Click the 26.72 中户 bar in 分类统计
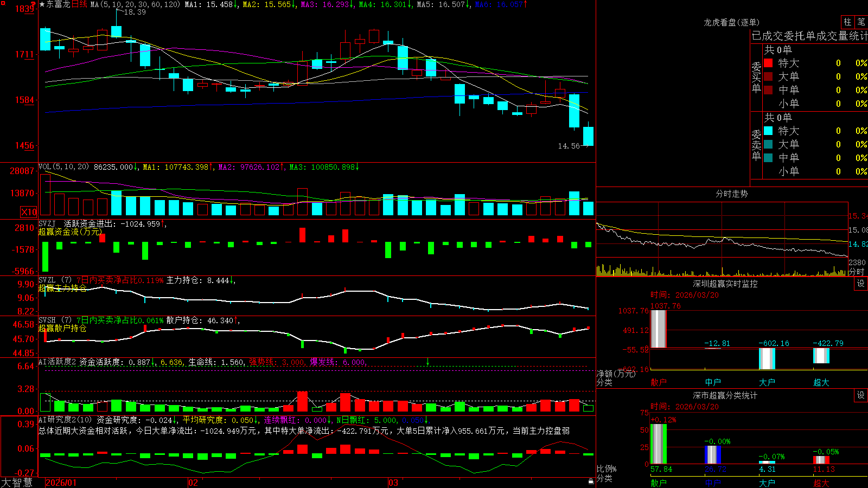The height and width of the screenshot is (488, 868). (x=713, y=454)
